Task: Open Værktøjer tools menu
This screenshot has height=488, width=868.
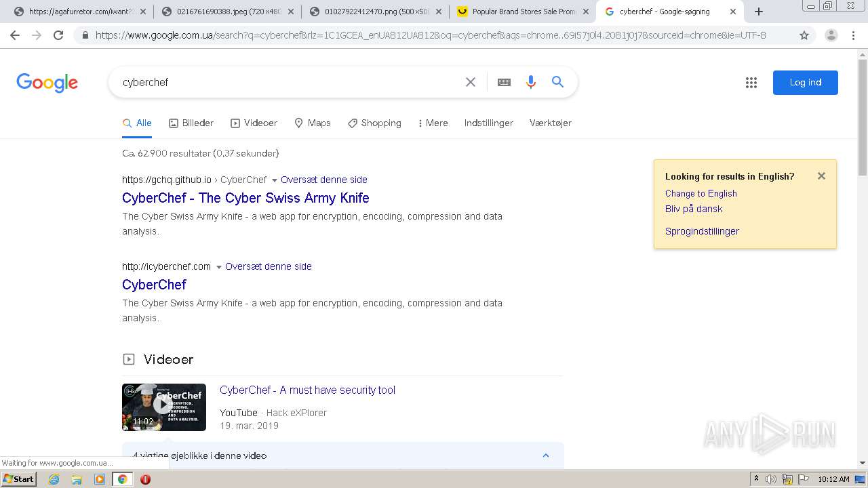Action: click(x=551, y=123)
